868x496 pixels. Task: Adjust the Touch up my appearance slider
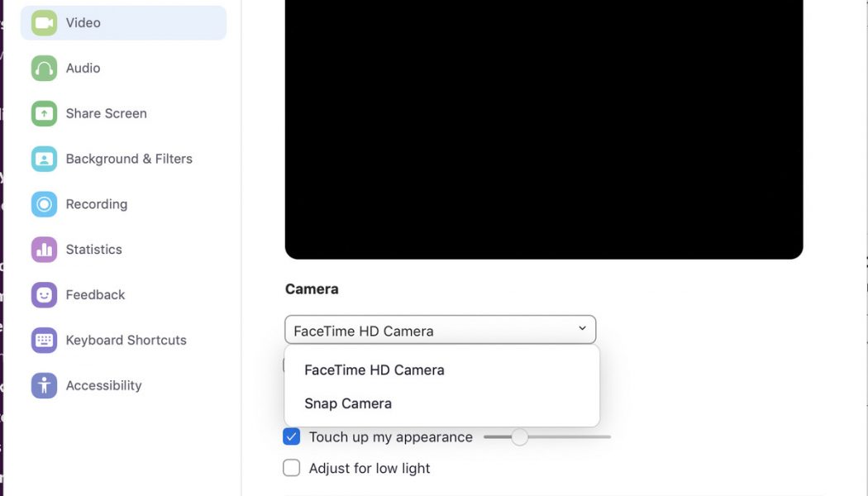[x=519, y=436]
